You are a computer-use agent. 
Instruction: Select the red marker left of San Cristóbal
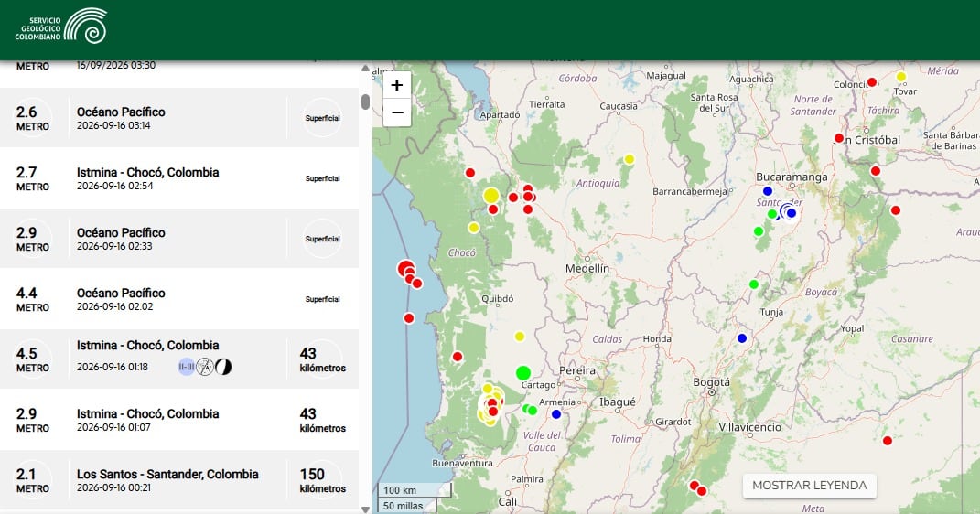839,138
